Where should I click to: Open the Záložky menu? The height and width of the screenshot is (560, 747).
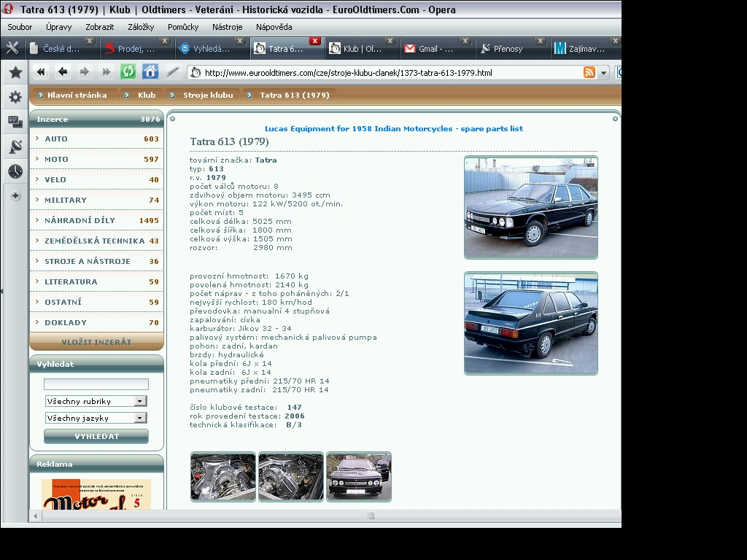pos(141,27)
